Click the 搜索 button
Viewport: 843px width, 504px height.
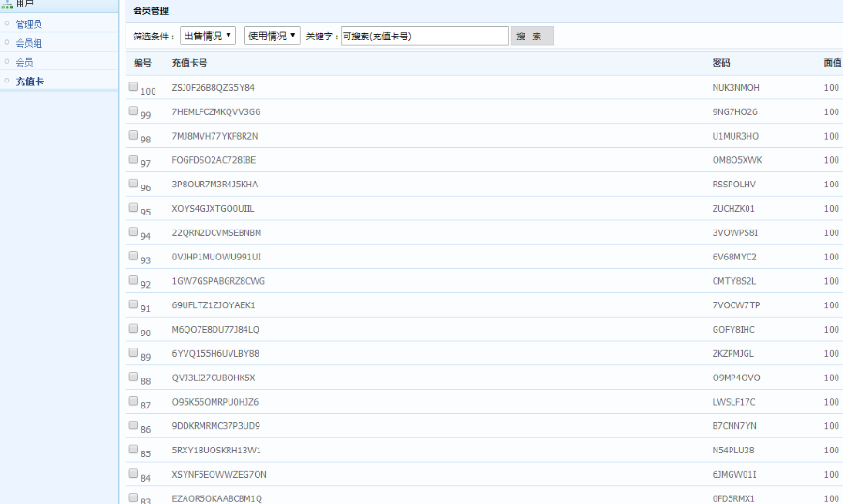[x=532, y=36]
